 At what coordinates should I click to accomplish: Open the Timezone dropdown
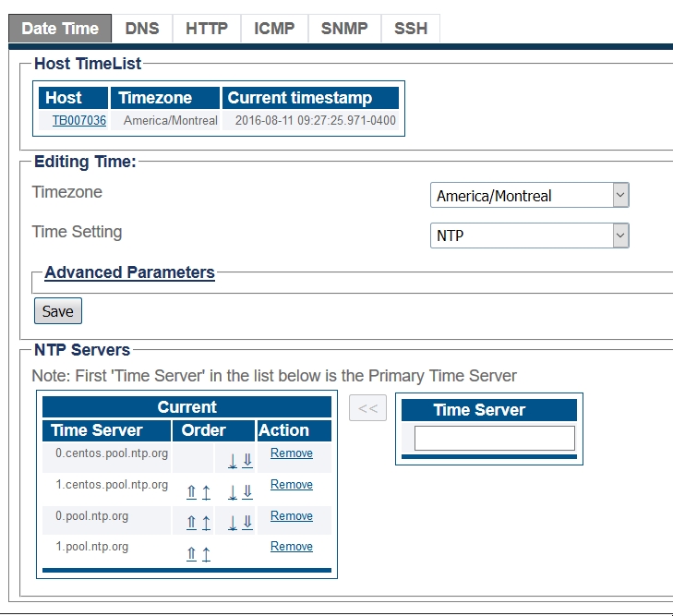click(529, 196)
